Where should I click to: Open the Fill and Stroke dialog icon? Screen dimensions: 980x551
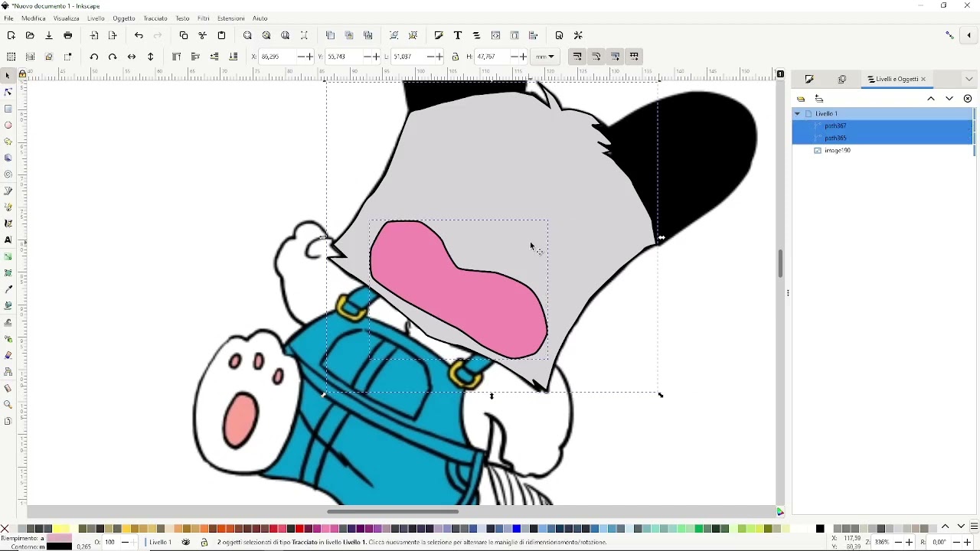(x=439, y=36)
